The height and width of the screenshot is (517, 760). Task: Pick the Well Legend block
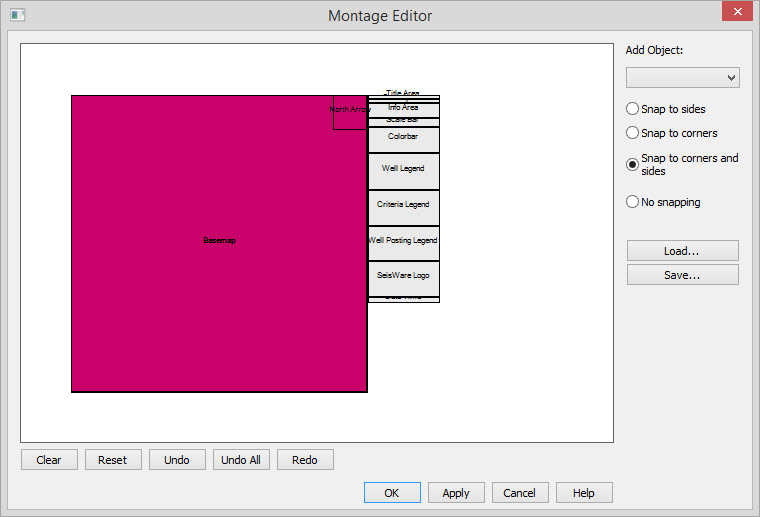403,170
